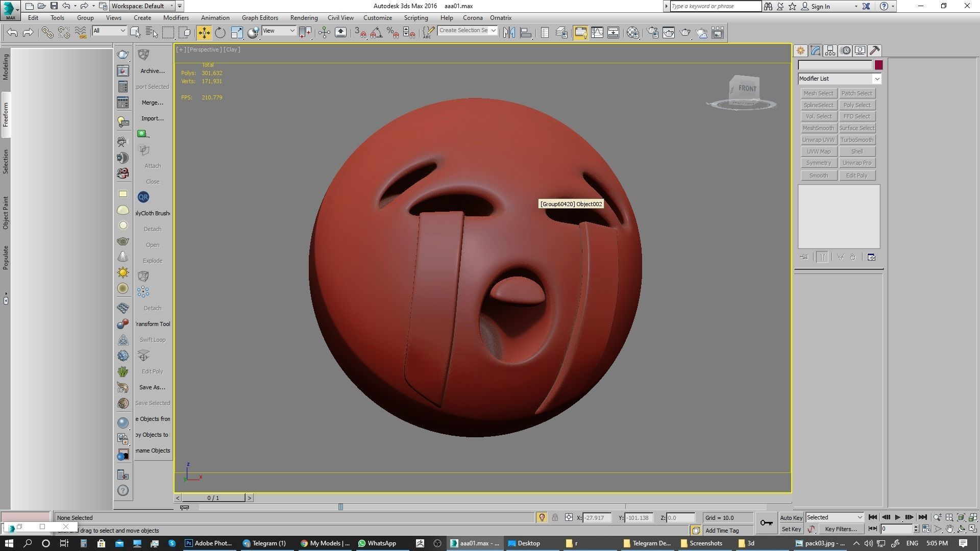Apply the Unwrap UVW modifier button
980x551 pixels.
click(x=818, y=140)
